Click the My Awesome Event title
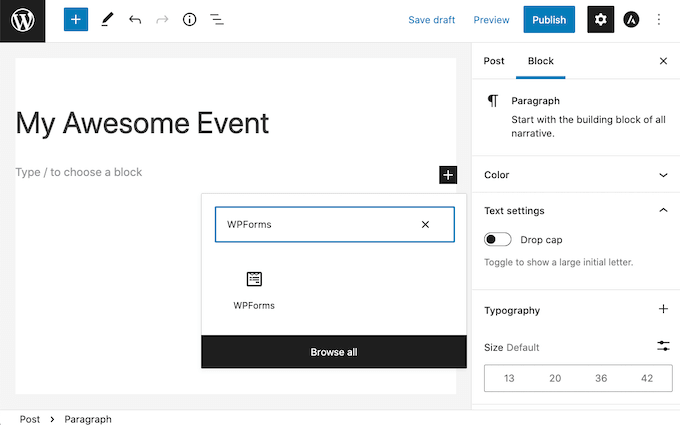The height and width of the screenshot is (425, 680). [x=142, y=123]
